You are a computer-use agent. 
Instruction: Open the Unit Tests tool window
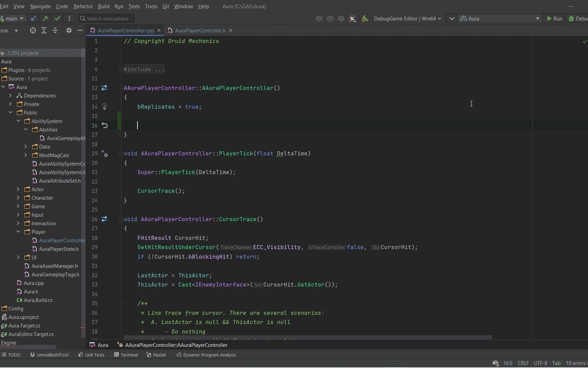tap(91, 355)
